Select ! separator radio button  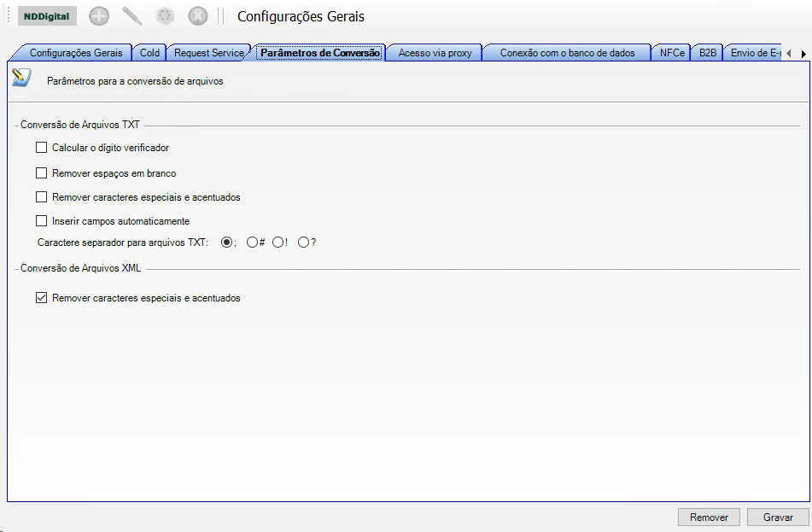278,242
